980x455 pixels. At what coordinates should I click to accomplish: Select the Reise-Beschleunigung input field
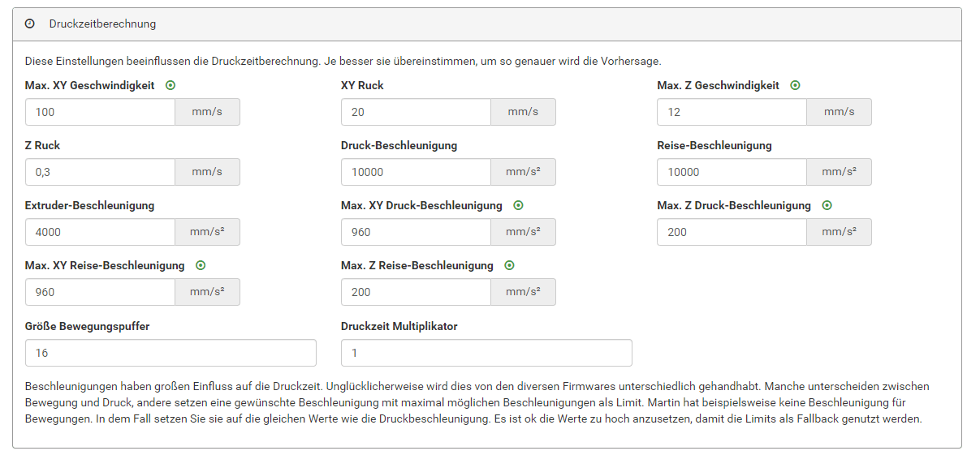pos(732,172)
